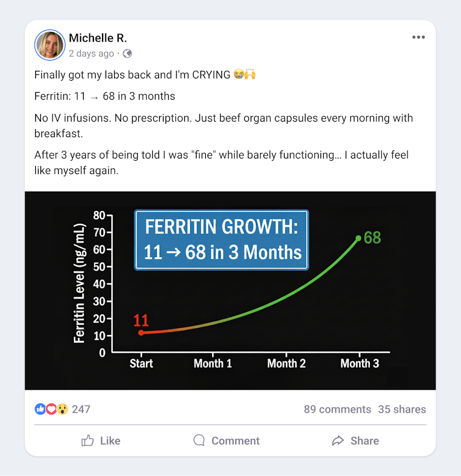The image size is (461, 476).
Task: Toggle Like on the post
Action: click(101, 441)
